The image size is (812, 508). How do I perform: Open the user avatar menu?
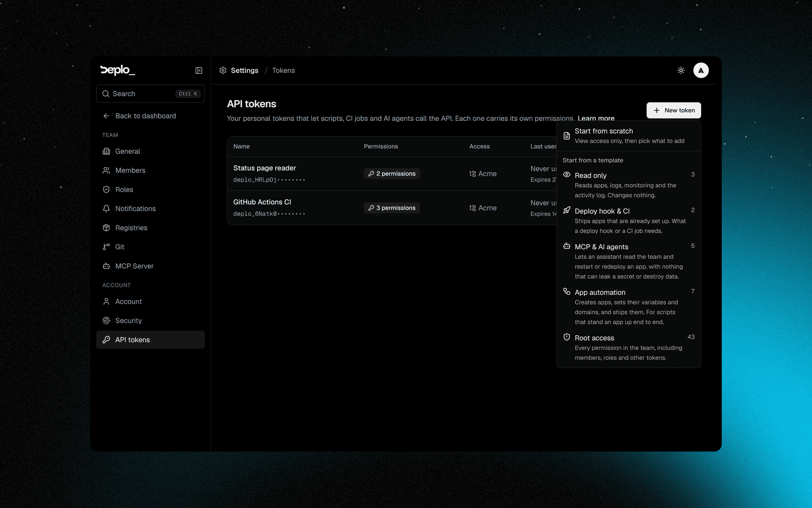point(701,71)
